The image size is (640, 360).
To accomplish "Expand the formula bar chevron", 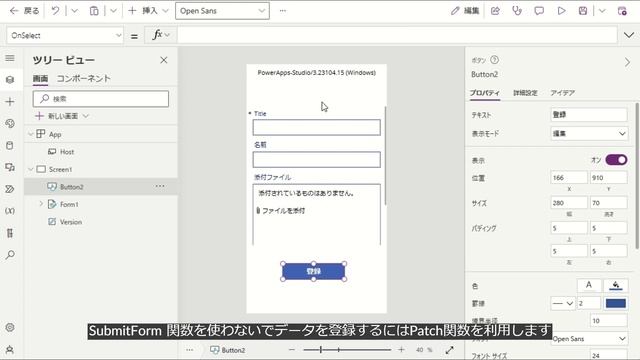I will tap(629, 36).
